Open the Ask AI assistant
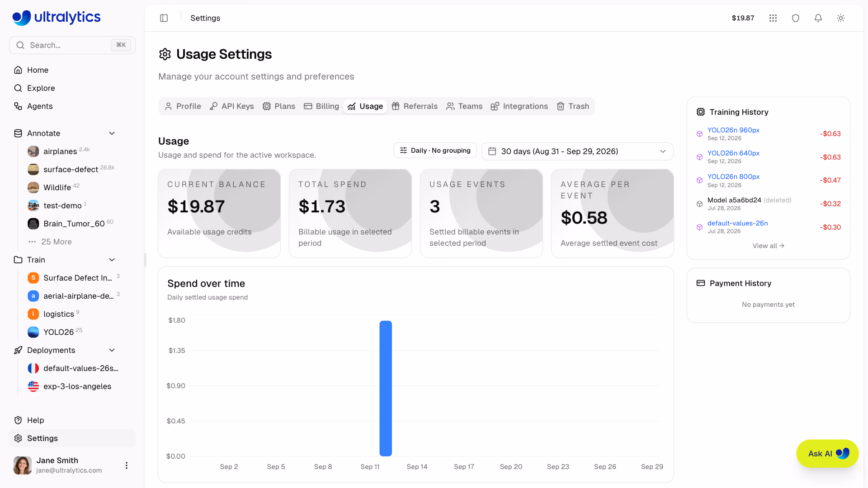Viewport: 868px width, 488px height. pos(827,454)
